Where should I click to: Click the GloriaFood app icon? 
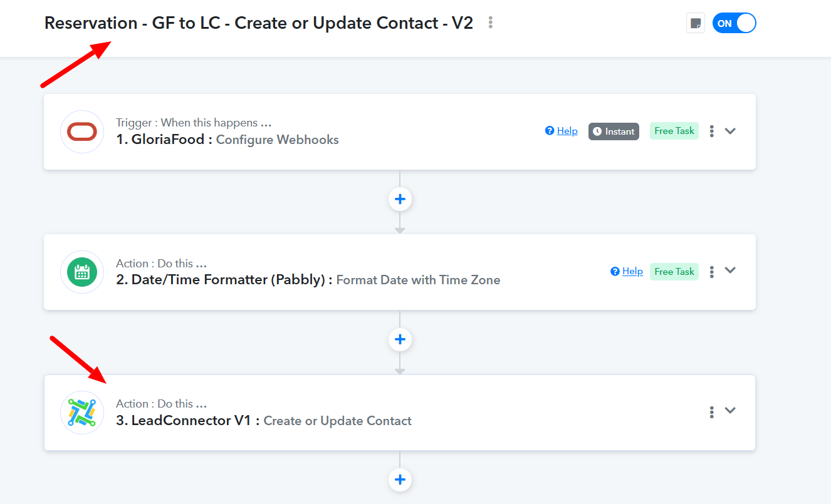(82, 131)
